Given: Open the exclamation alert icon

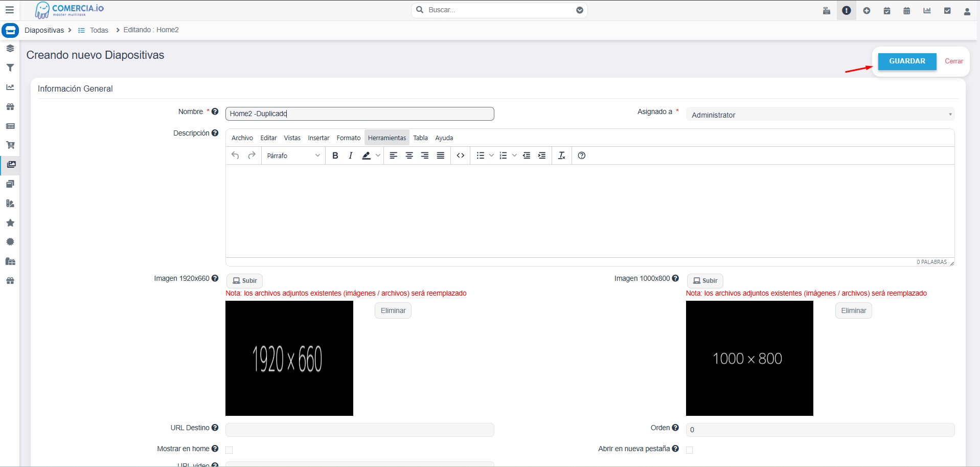Looking at the screenshot, I should coord(847,10).
